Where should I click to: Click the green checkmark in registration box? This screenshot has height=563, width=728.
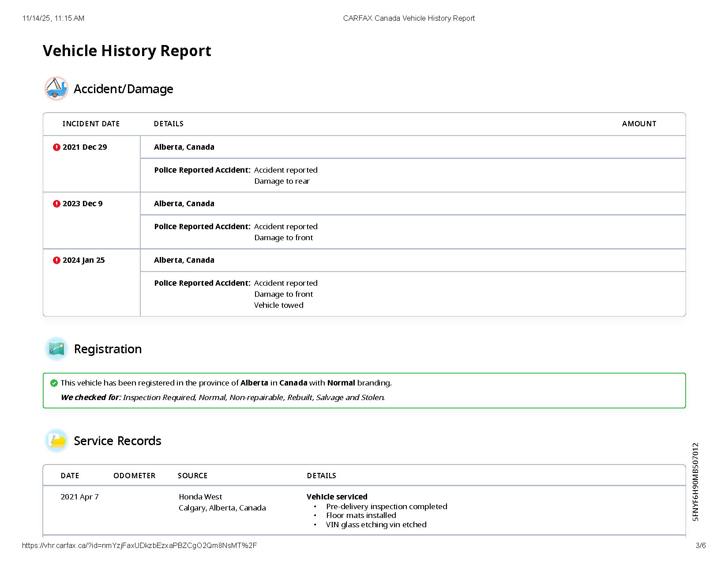point(54,383)
